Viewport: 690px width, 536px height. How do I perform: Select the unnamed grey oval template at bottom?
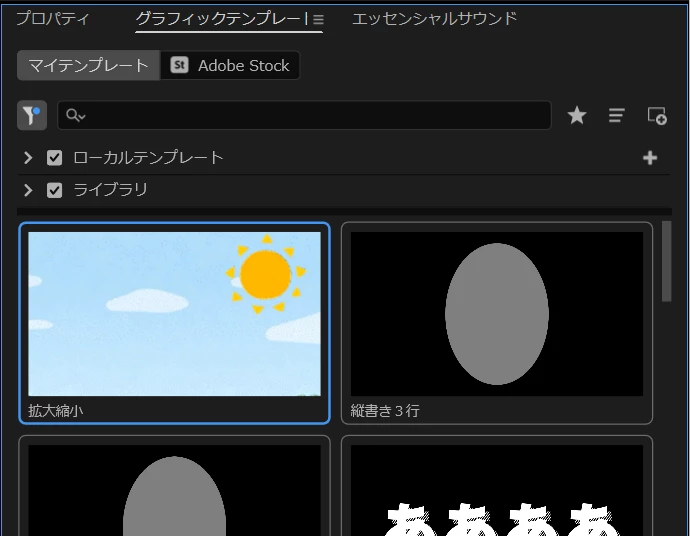tap(174, 490)
